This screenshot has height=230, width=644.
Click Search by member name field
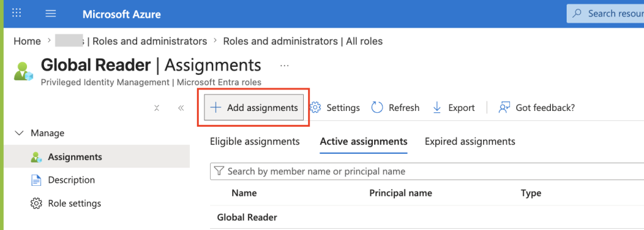pyautogui.click(x=427, y=171)
